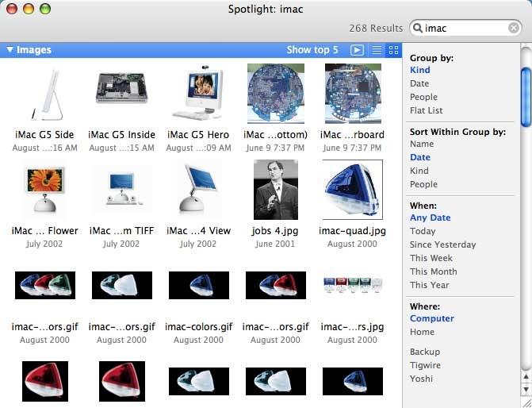This screenshot has height=408, width=532.
Task: Click the slideshow play icon in Images header
Action: point(357,50)
